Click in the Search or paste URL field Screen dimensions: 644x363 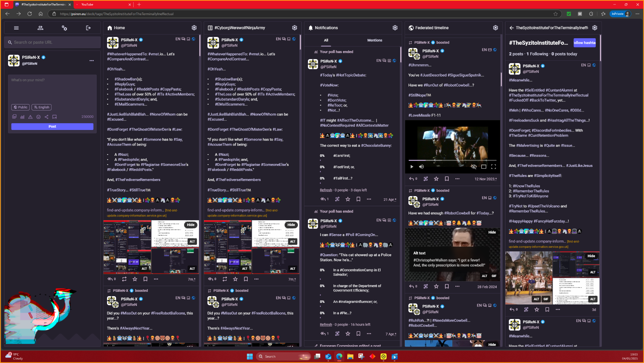pyautogui.click(x=52, y=42)
